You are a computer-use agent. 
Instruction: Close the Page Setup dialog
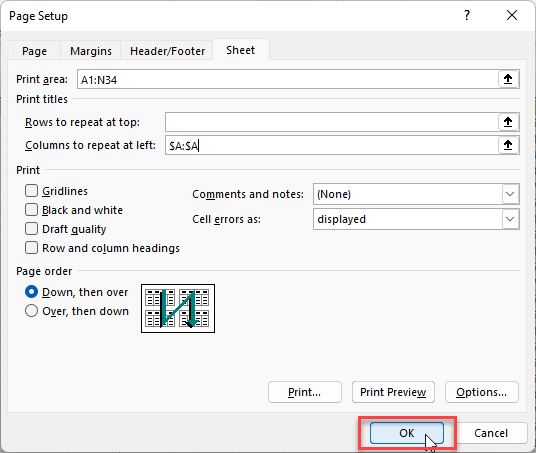pos(512,15)
